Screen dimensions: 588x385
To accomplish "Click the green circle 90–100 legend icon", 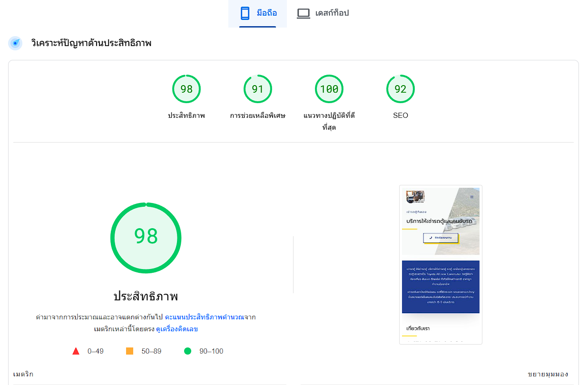I will [187, 351].
